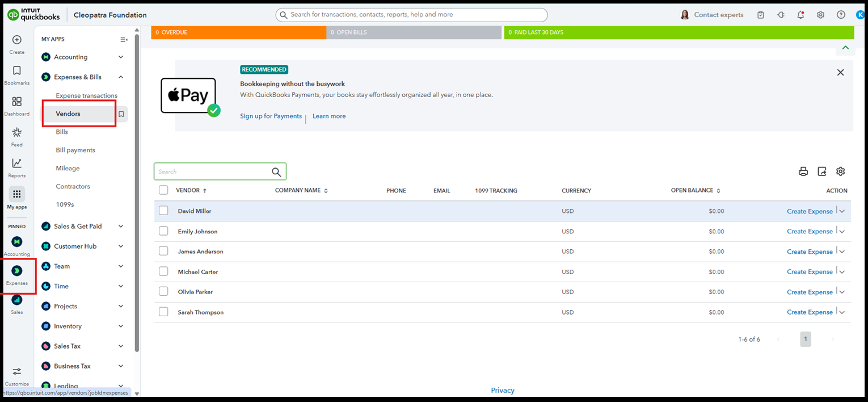Image resolution: width=868 pixels, height=402 pixels.
Task: Open the Help question mark icon
Action: pos(841,15)
